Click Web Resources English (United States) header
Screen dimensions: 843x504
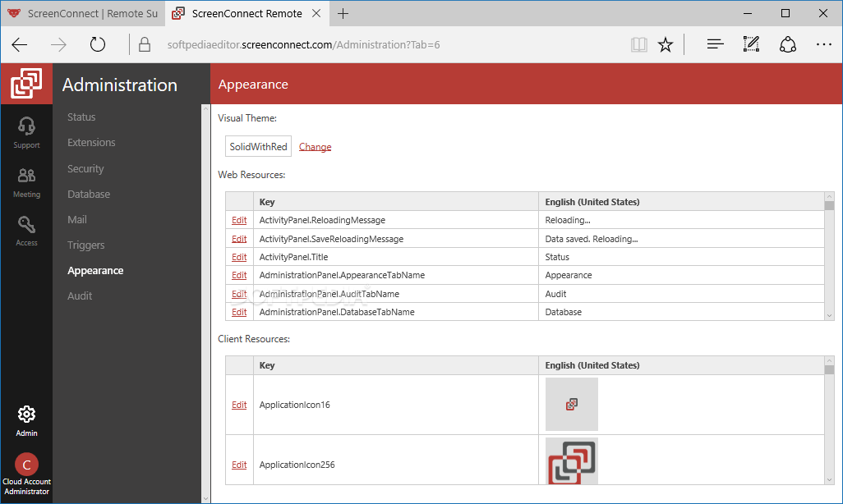point(681,202)
